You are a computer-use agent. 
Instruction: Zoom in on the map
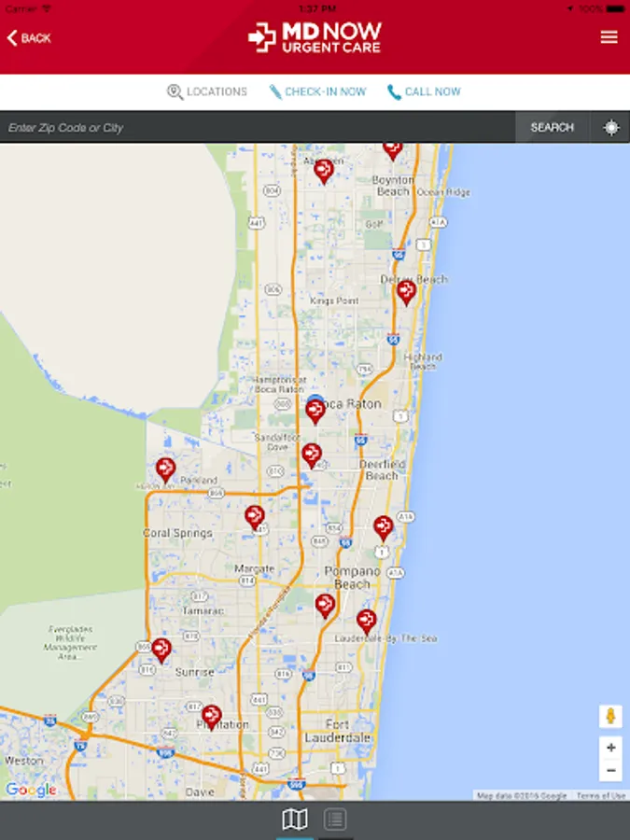pyautogui.click(x=610, y=748)
